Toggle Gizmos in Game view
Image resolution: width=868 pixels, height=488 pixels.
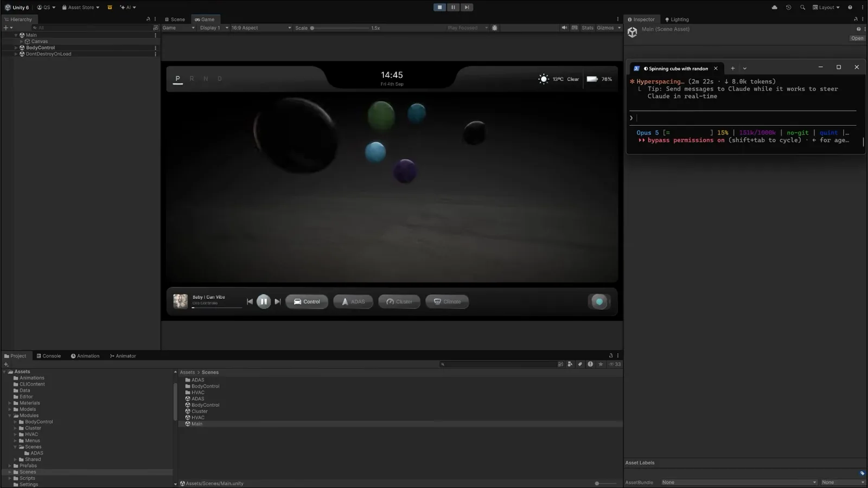[605, 28]
